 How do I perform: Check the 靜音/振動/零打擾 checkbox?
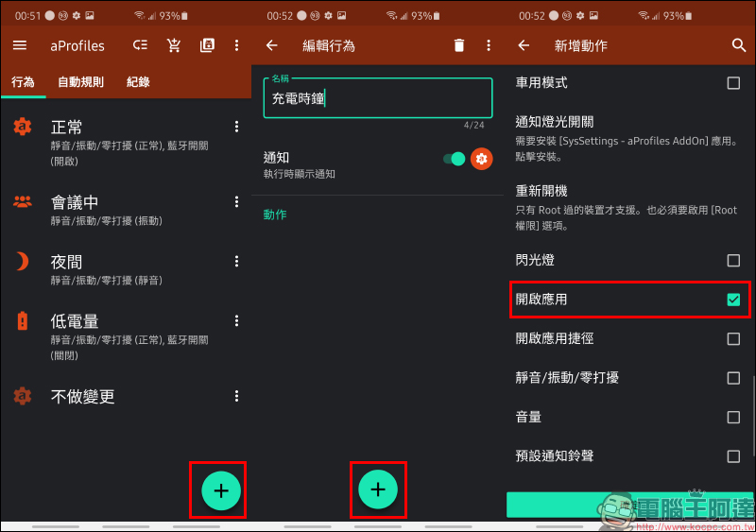click(733, 378)
